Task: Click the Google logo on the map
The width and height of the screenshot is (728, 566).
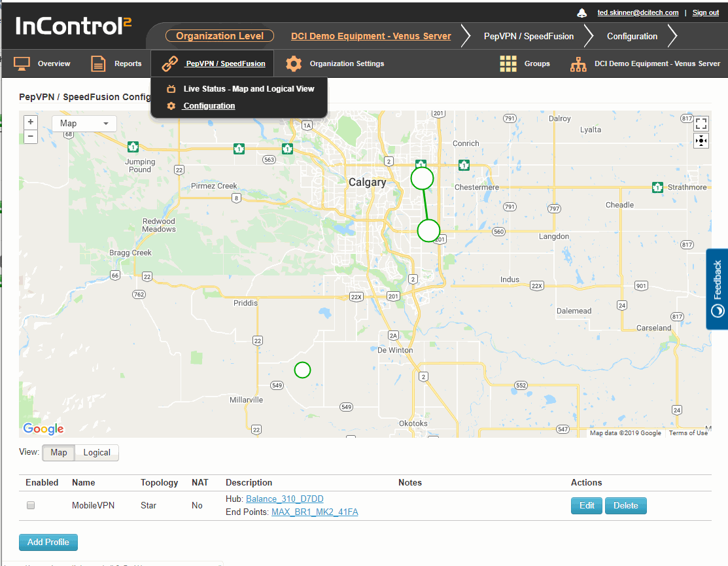Action: [x=43, y=429]
